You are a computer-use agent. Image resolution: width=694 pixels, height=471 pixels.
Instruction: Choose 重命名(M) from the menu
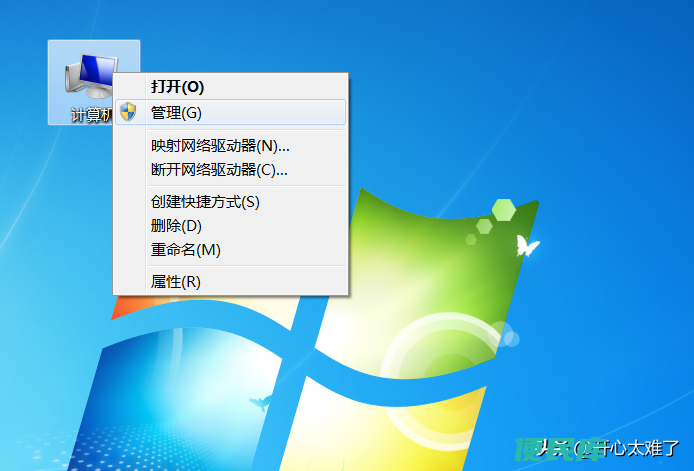[230, 250]
